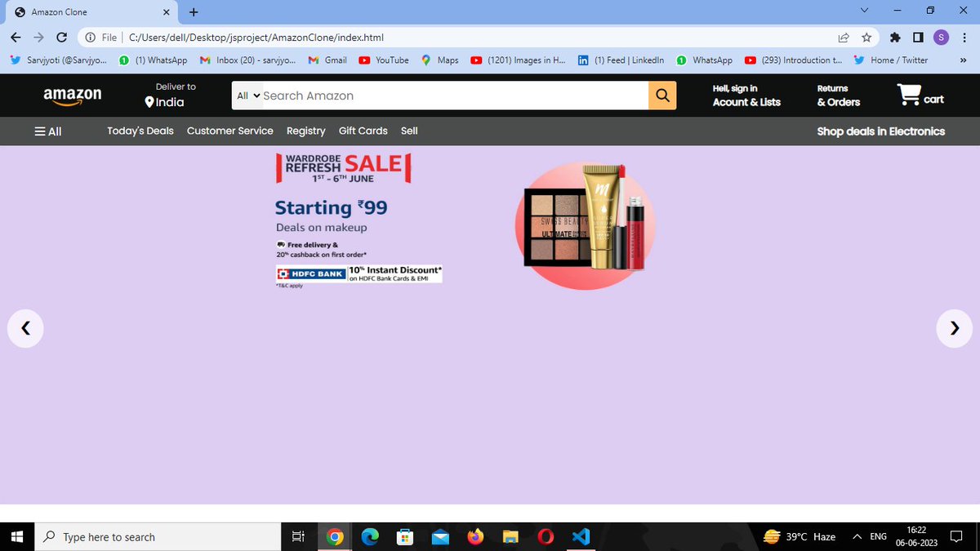
Task: Click the amazon logo in header
Action: [73, 96]
